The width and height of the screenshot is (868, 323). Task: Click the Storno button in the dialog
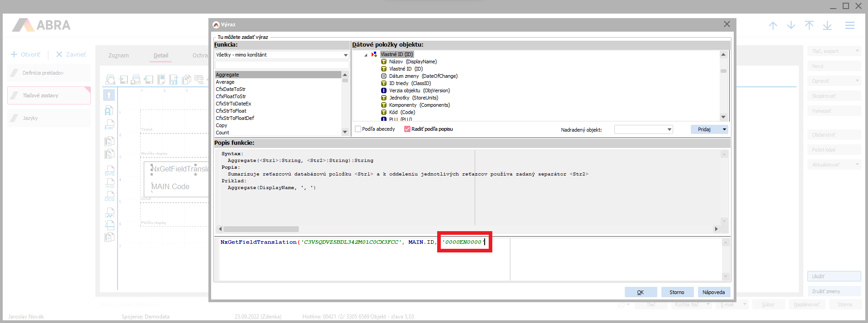pos(677,292)
